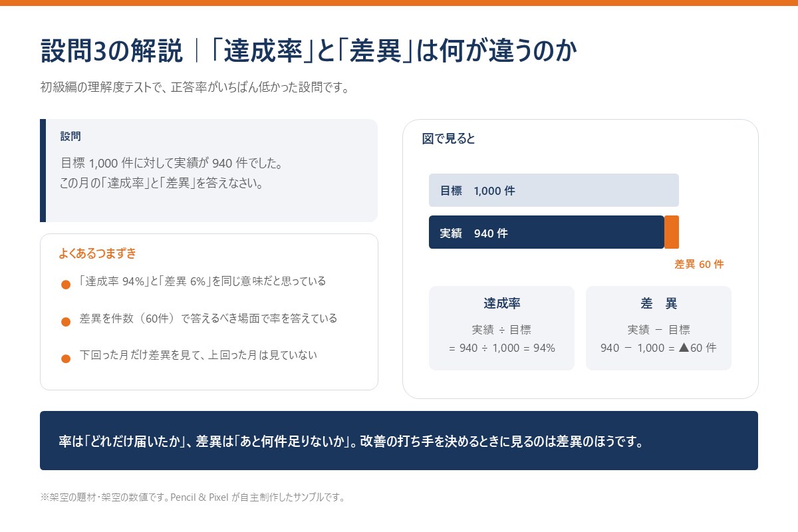Click the orange variance segment of the bar
This screenshot has height=532, width=798.
tap(672, 232)
